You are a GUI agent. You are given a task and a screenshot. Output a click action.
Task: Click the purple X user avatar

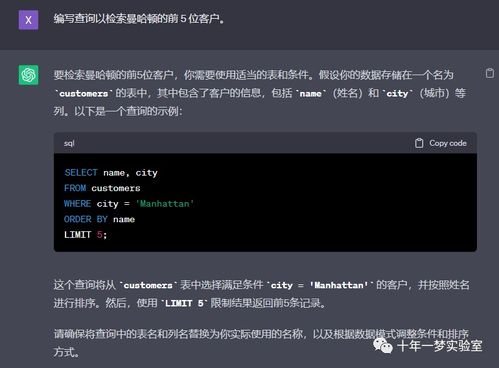[28, 20]
